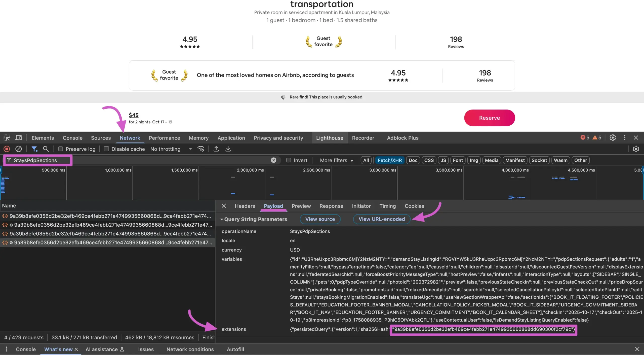This screenshot has height=355, width=644.
Task: Open the network conditions Wi-Fi icon
Action: [201, 149]
